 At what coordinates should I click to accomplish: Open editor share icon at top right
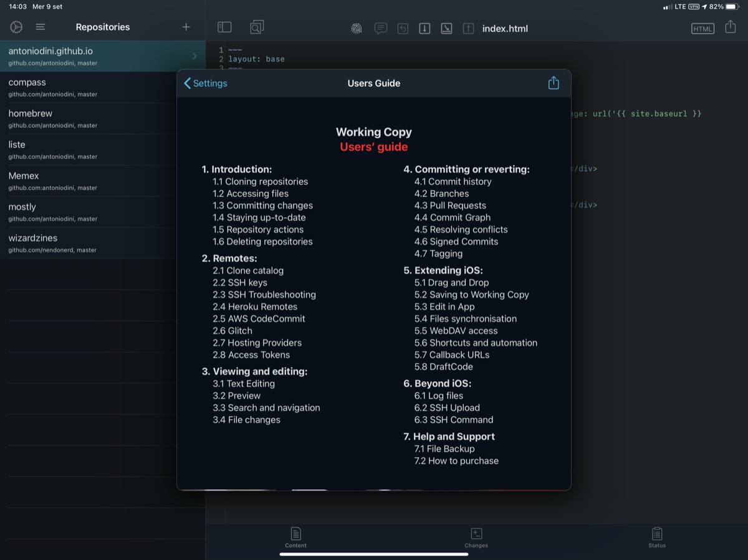click(731, 27)
